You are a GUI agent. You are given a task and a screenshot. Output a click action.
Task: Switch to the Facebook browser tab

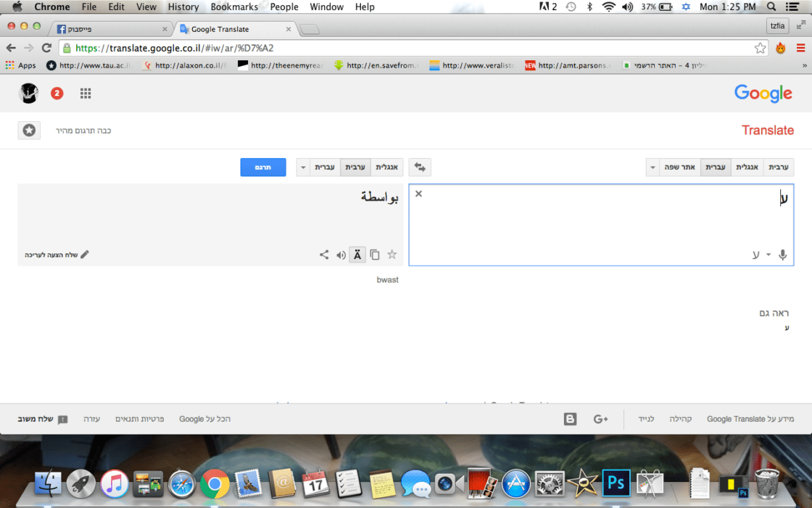(x=112, y=29)
